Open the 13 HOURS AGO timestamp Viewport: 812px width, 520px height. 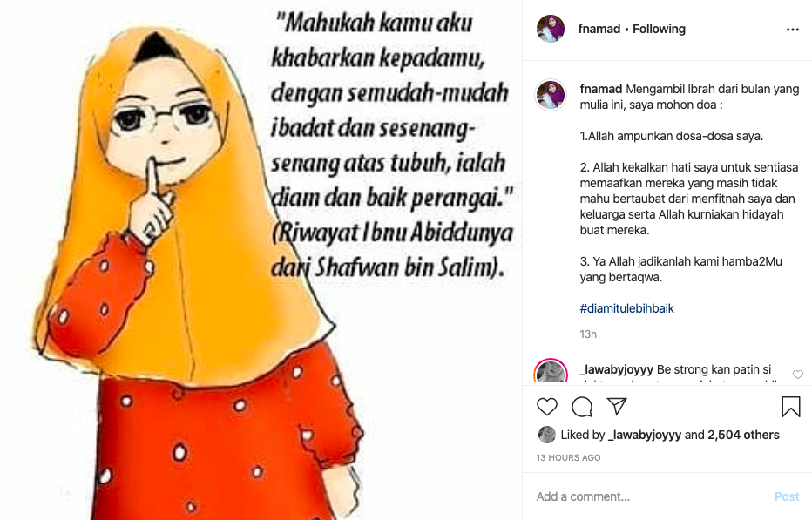[x=568, y=458]
